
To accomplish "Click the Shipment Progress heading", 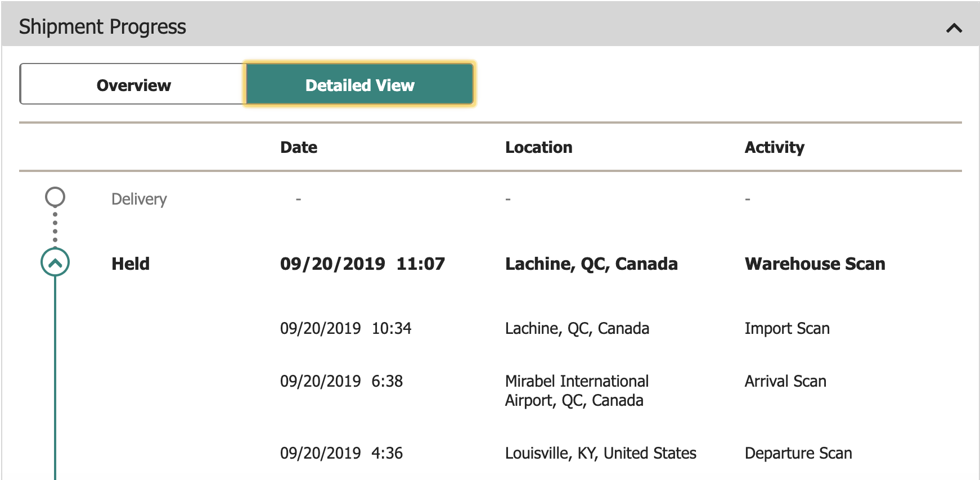I will tap(102, 27).
